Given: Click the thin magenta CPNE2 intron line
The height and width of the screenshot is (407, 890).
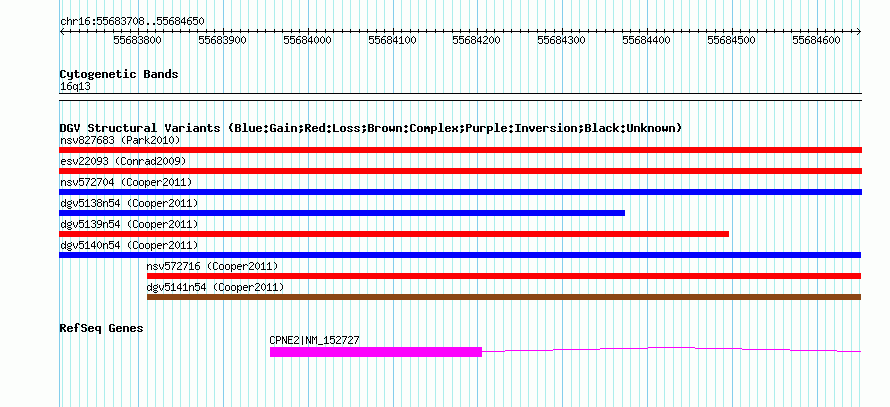Looking at the screenshot, I should 671,349.
